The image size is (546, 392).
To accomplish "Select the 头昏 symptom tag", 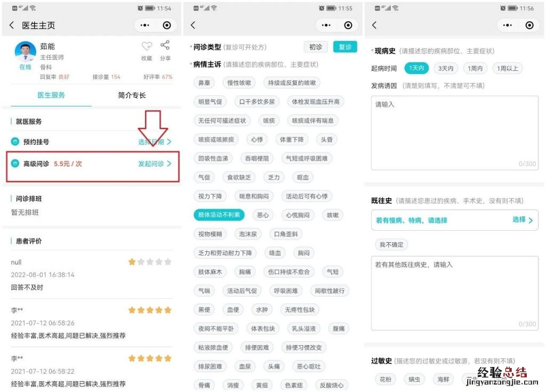I will [x=327, y=140].
